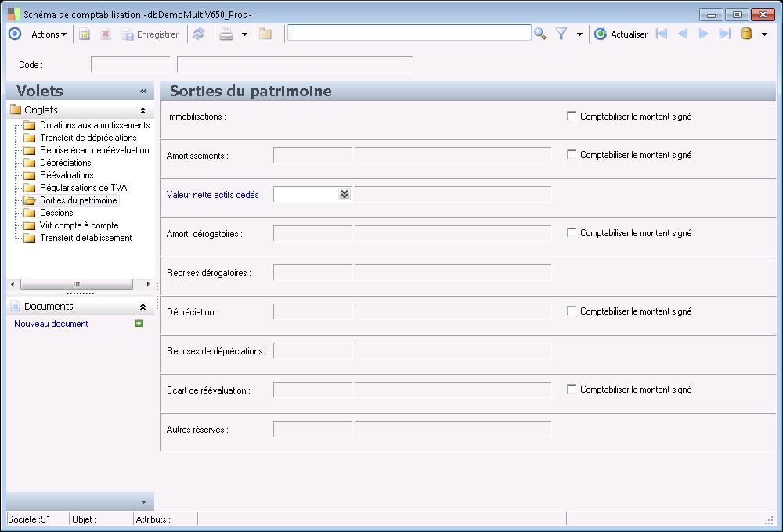Viewport: 783px width, 532px height.
Task: Click the Dépréciation code field
Action: tap(313, 311)
